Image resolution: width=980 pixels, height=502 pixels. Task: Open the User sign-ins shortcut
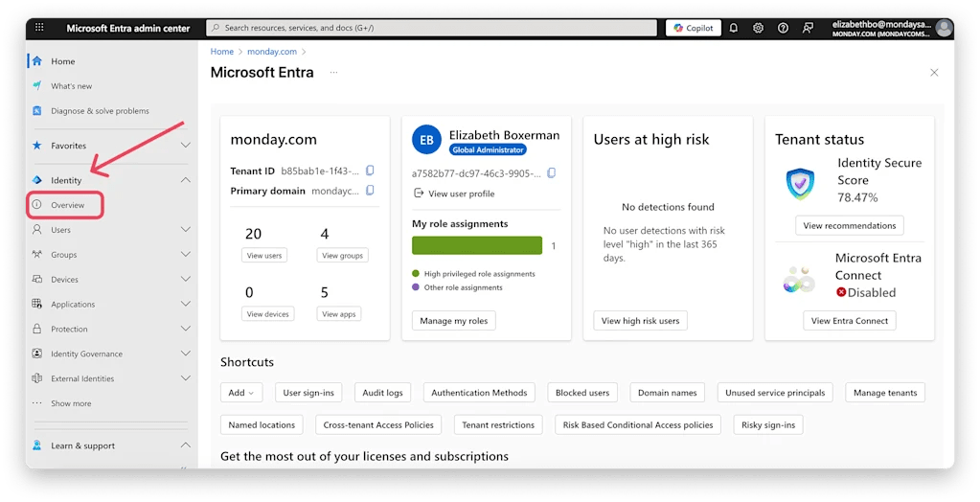point(308,393)
